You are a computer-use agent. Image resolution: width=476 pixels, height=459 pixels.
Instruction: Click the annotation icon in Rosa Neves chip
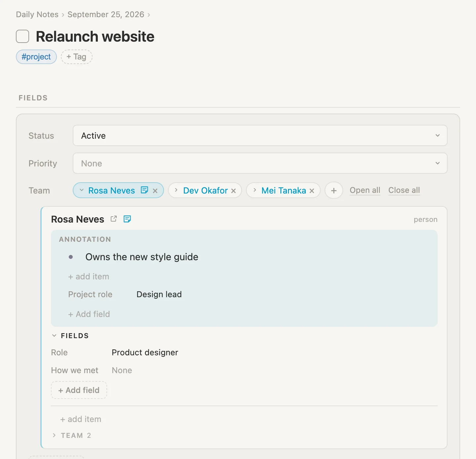click(x=144, y=190)
